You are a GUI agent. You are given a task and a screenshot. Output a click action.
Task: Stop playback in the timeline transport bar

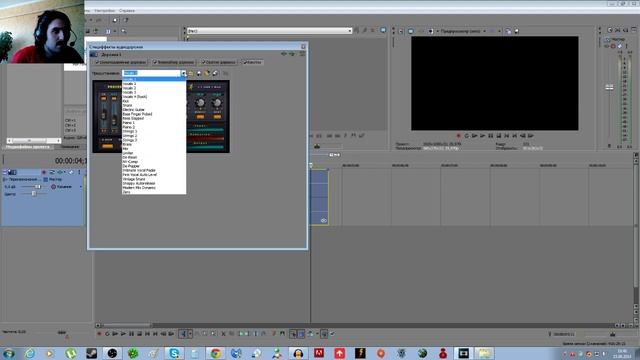pos(140,334)
